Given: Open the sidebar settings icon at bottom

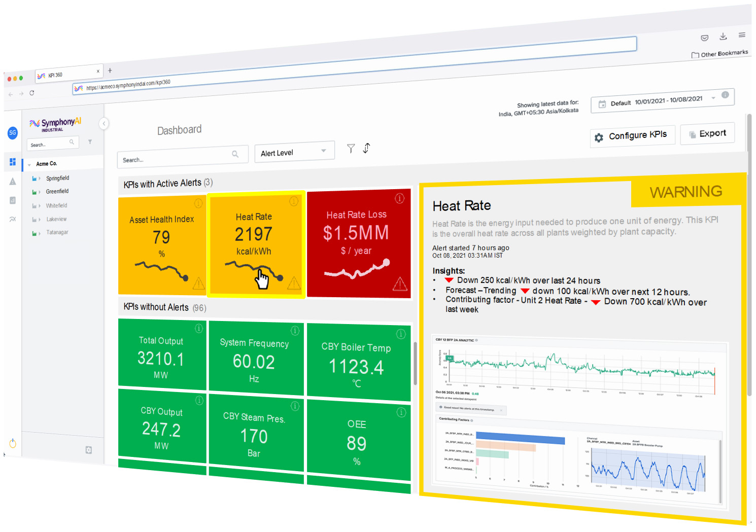Looking at the screenshot, I should (89, 450).
